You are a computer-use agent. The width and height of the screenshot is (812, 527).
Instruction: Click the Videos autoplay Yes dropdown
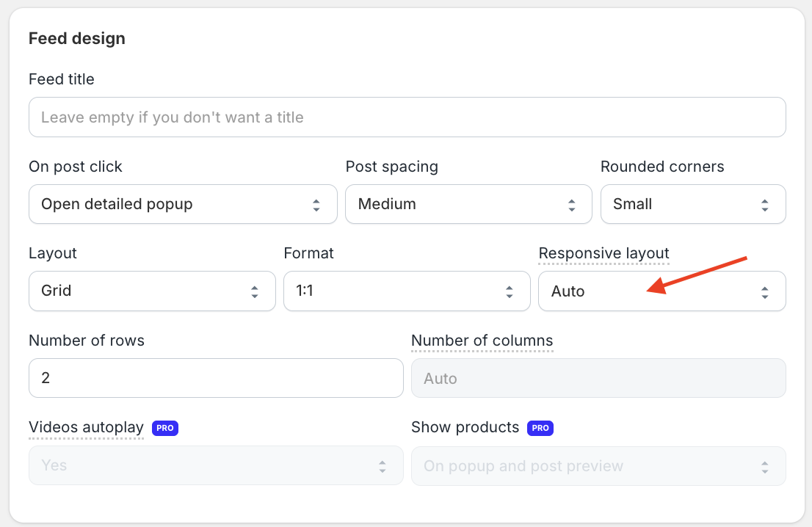click(x=216, y=465)
